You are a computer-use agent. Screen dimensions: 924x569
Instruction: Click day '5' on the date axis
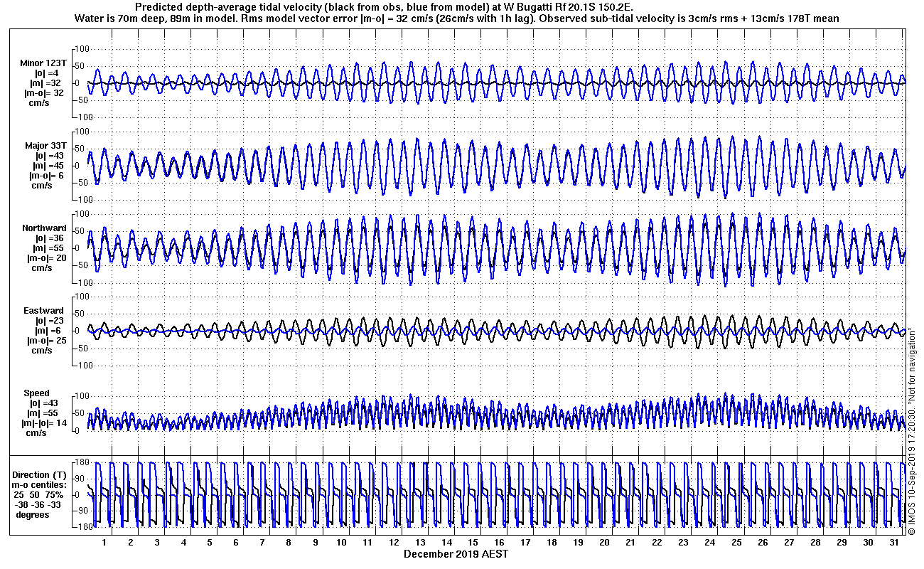pos(209,542)
